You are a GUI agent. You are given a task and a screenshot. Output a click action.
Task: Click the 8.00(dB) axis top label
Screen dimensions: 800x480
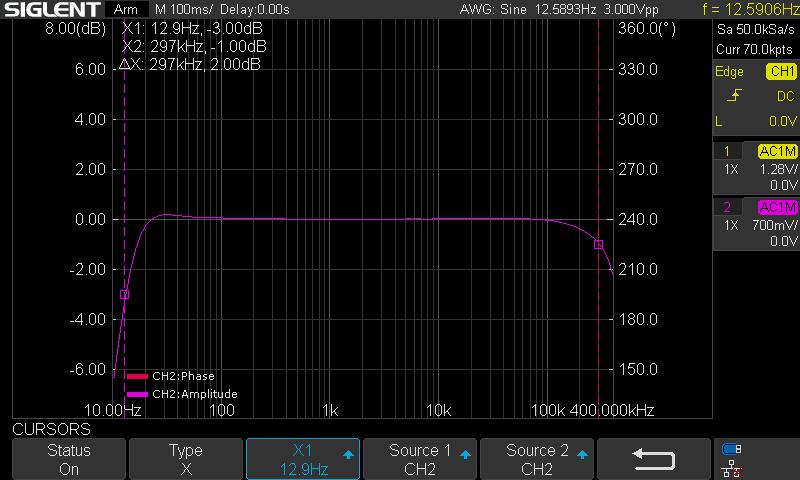76,28
